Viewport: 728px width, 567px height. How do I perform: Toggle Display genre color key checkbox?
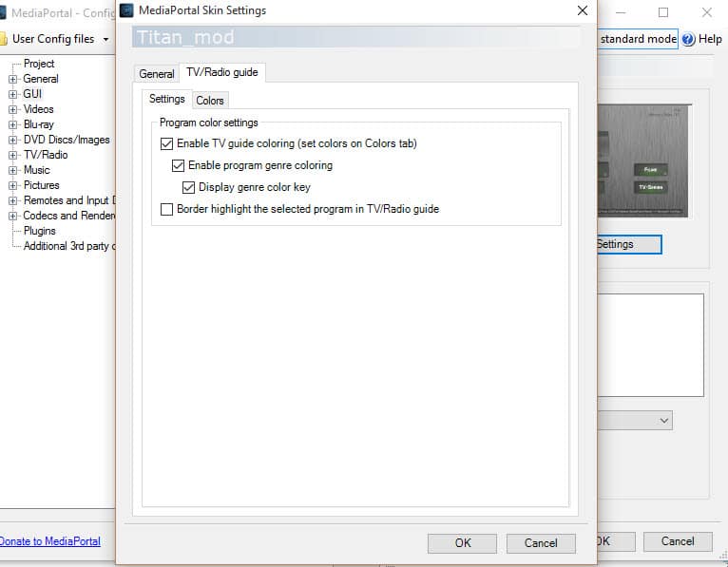[188, 187]
